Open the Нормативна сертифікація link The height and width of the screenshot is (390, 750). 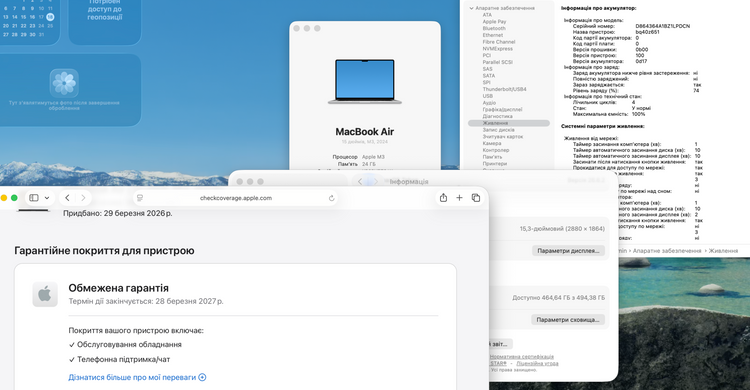pyautogui.click(x=521, y=357)
